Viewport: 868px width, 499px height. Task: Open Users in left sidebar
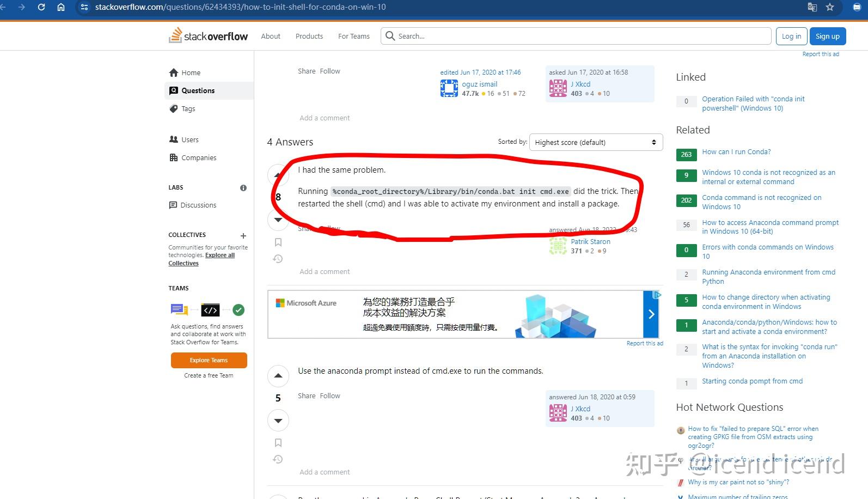pos(209,139)
